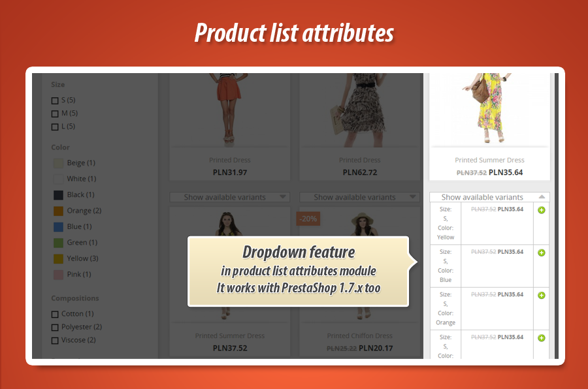The width and height of the screenshot is (588, 389).
Task: Add the Size S Yellow variant to cart
Action: 541,210
